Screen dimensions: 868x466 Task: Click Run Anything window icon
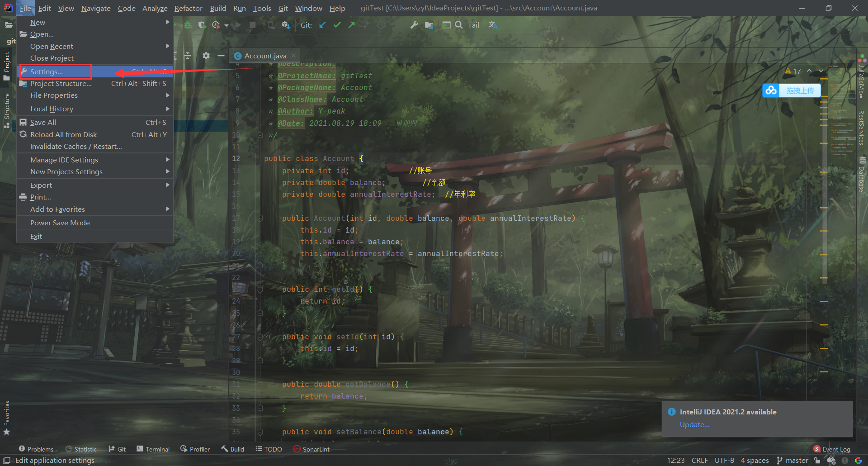pyautogui.click(x=447, y=25)
